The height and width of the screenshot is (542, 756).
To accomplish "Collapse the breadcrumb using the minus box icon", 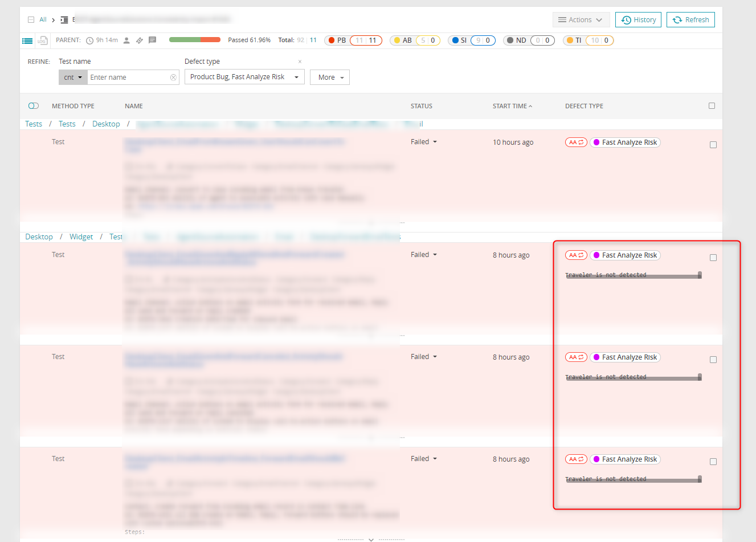I will tap(31, 20).
